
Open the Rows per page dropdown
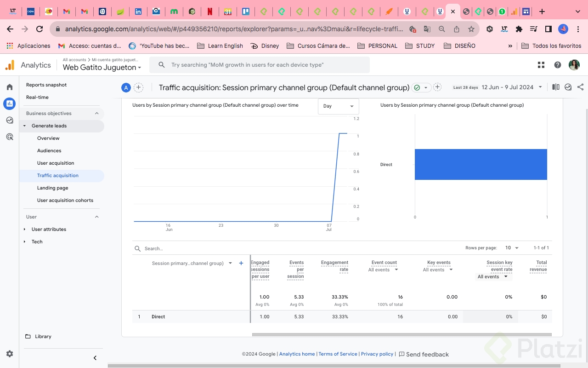pyautogui.click(x=511, y=248)
